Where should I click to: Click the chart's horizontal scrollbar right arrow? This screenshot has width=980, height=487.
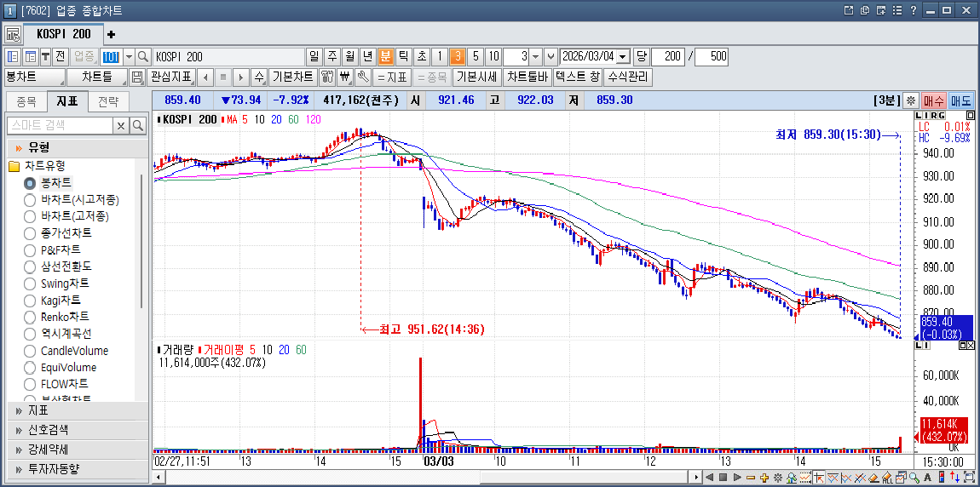738,478
